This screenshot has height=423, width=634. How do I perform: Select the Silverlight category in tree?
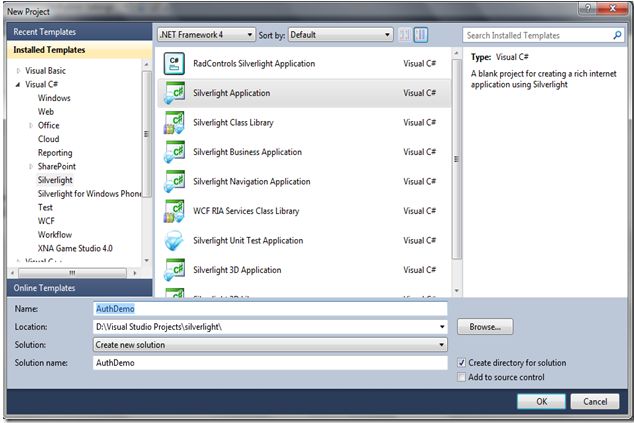[55, 180]
